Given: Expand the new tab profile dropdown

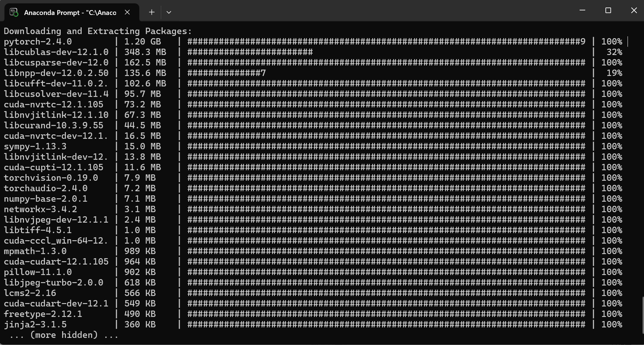Looking at the screenshot, I should pyautogui.click(x=169, y=12).
